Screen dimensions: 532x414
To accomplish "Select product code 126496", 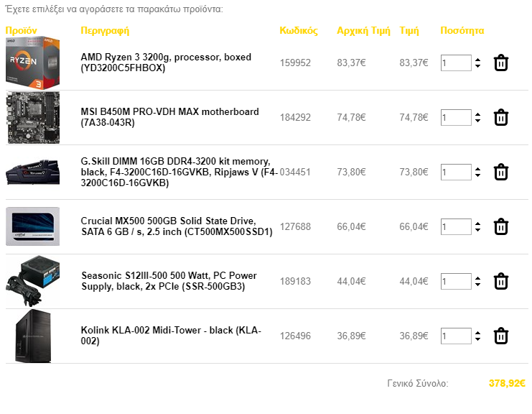I will (x=295, y=336).
